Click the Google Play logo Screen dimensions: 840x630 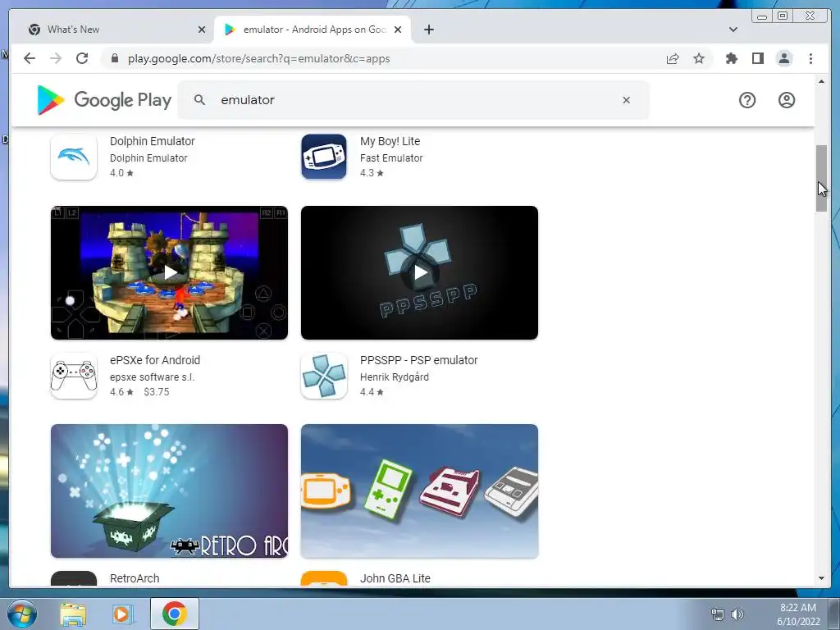(104, 99)
